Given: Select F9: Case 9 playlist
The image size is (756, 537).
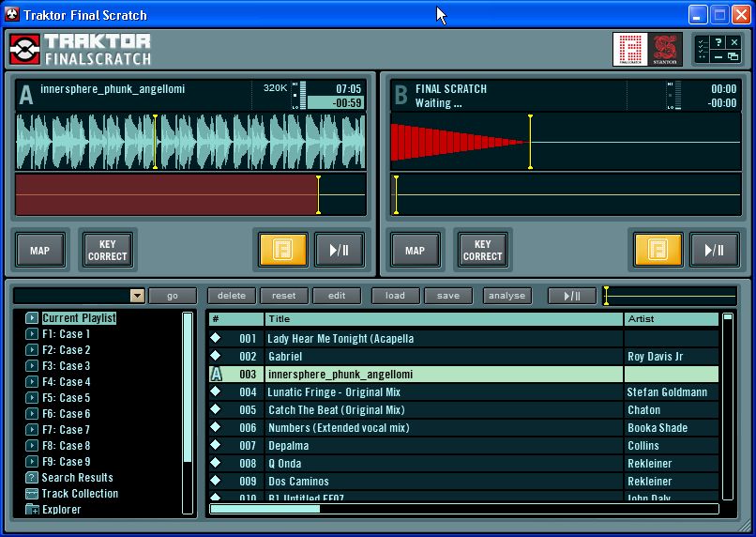Looking at the screenshot, I should 66,461.
